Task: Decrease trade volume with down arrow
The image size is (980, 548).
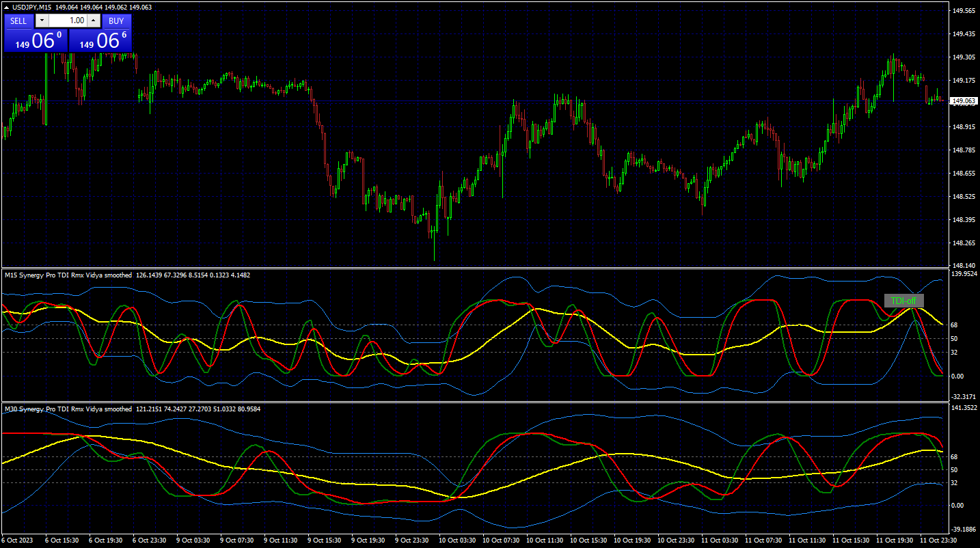Action: click(42, 21)
